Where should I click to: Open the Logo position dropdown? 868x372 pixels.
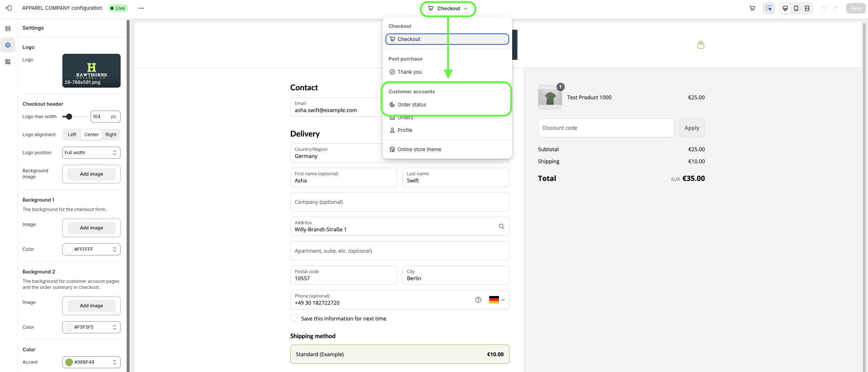pyautogui.click(x=91, y=153)
